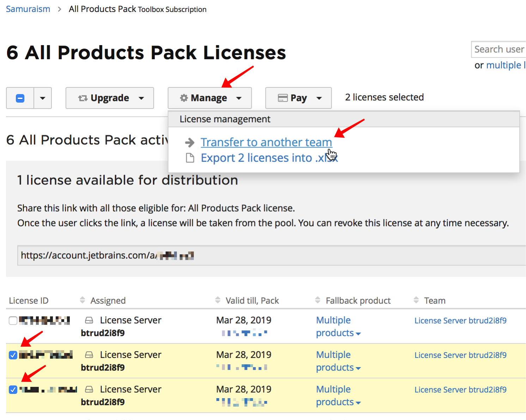Toggle the select-all licenses checkbox

pyautogui.click(x=20, y=98)
